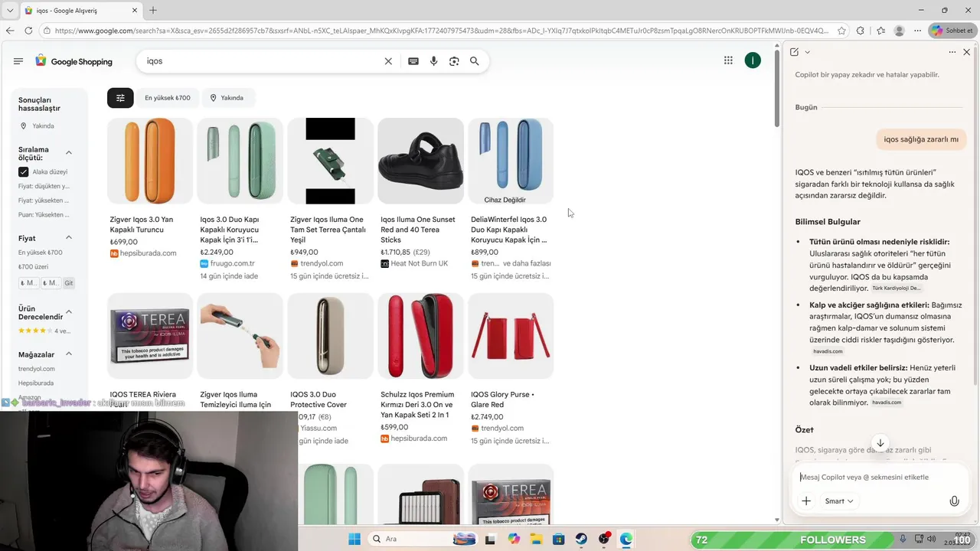Filter price En yüksek ₺700 in sidebar

click(41, 253)
